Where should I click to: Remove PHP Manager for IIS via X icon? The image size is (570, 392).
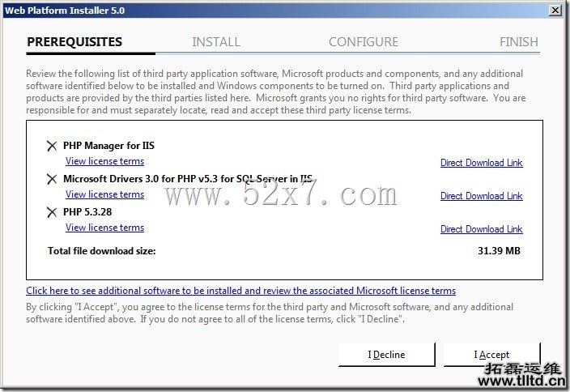(x=52, y=146)
